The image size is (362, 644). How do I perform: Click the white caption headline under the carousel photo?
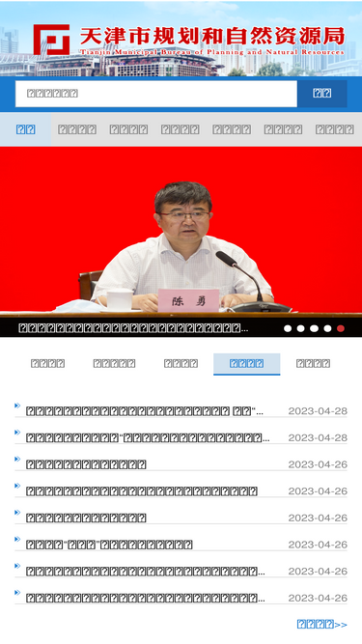[133, 328]
